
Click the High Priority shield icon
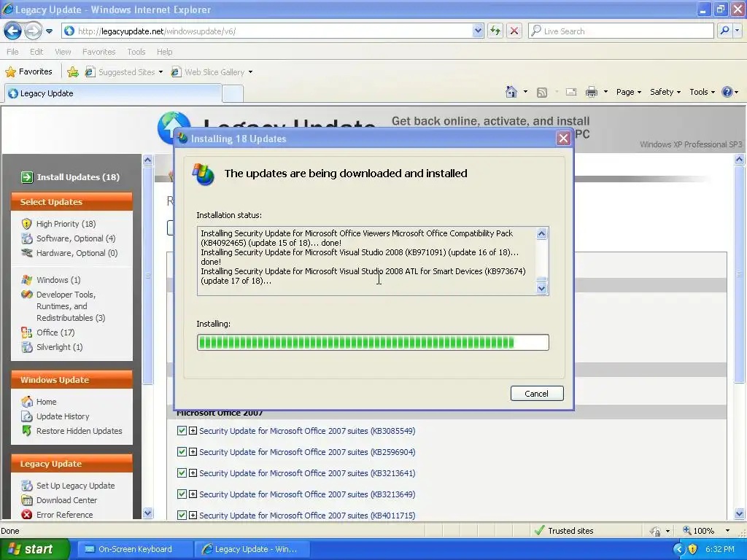[x=27, y=224]
